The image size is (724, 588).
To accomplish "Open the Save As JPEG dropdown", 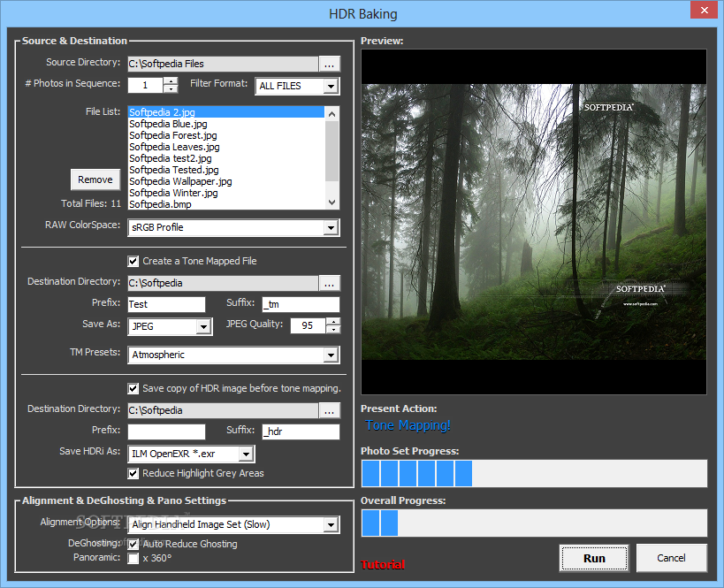I will [203, 327].
